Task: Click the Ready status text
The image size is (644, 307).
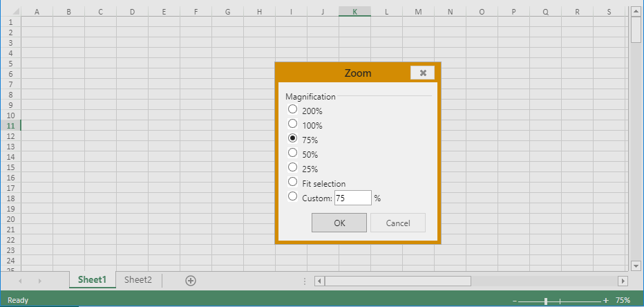Action: (x=18, y=300)
